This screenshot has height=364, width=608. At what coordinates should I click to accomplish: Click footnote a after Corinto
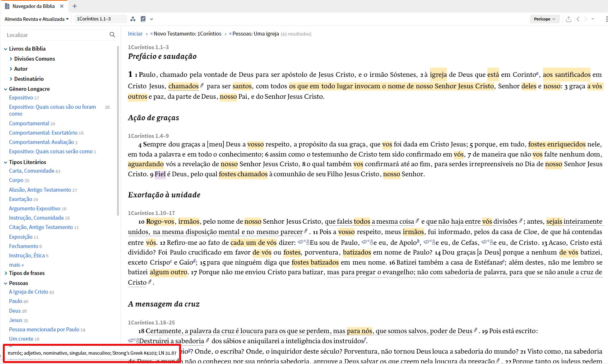[x=537, y=73]
